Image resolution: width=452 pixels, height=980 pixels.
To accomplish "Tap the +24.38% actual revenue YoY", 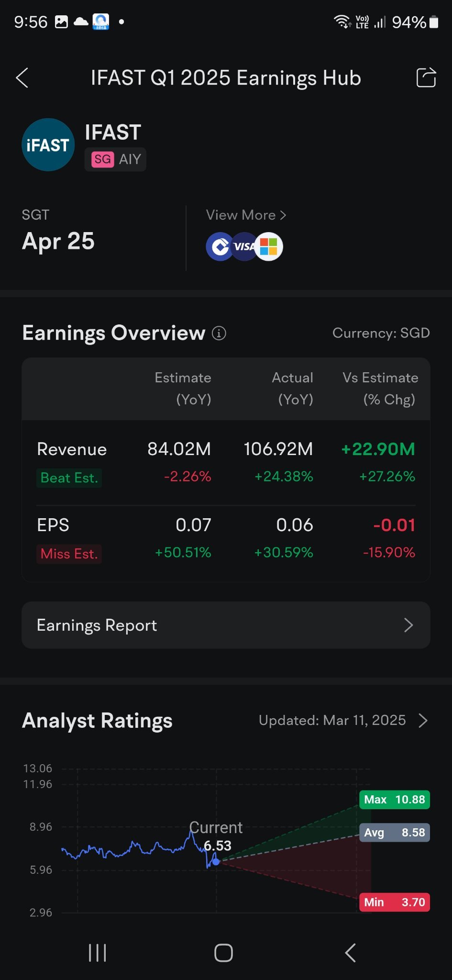I will pos(284,477).
